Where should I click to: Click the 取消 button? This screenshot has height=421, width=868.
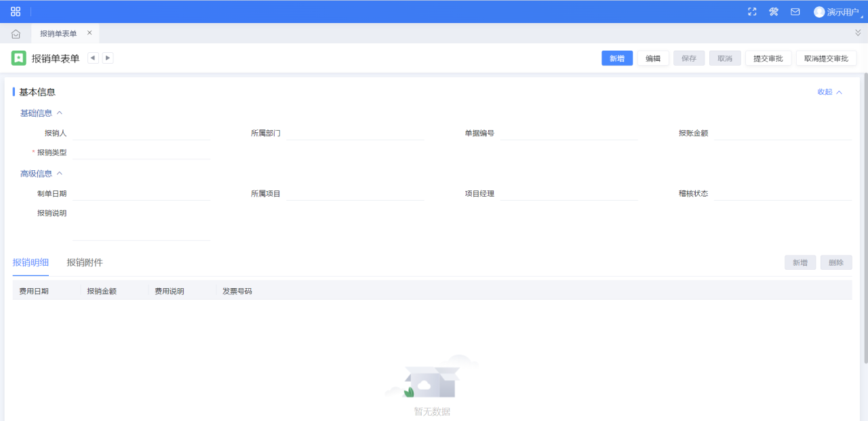(725, 58)
